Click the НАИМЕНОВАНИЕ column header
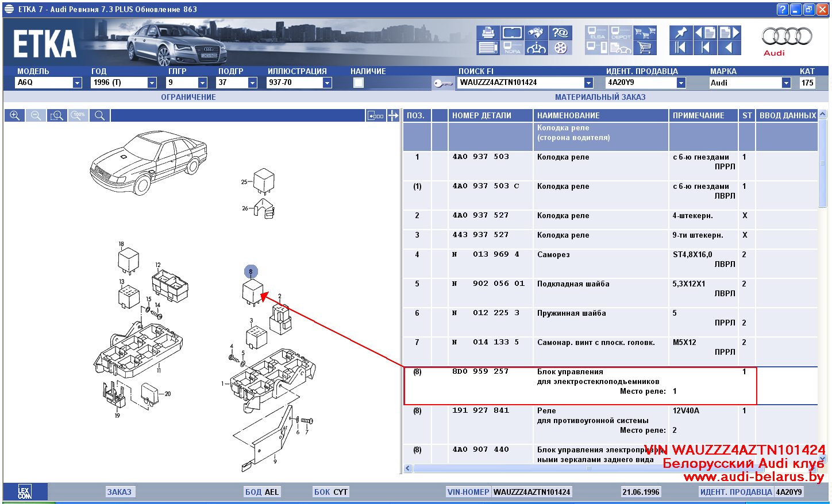Screen dimensions: 832x504 (x=601, y=115)
